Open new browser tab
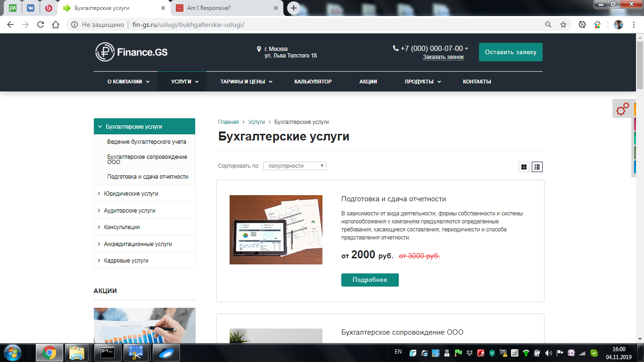Screen dimensions: 644x362 [x=294, y=8]
